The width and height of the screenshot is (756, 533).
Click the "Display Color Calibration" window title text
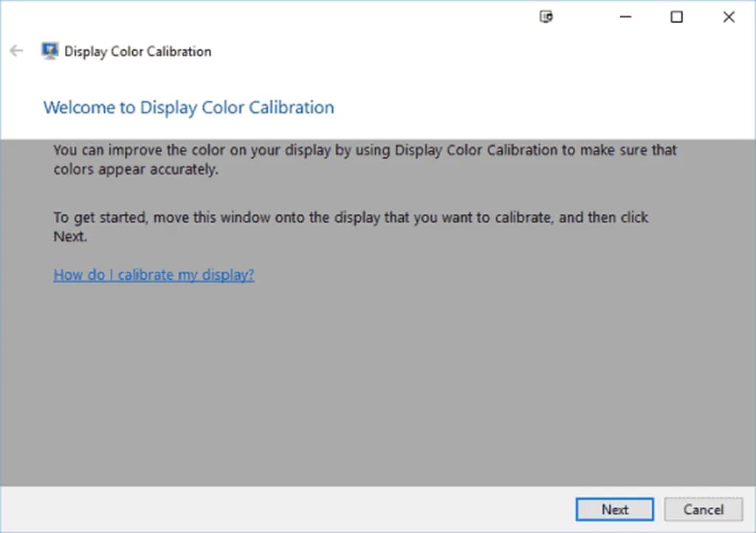coord(138,52)
